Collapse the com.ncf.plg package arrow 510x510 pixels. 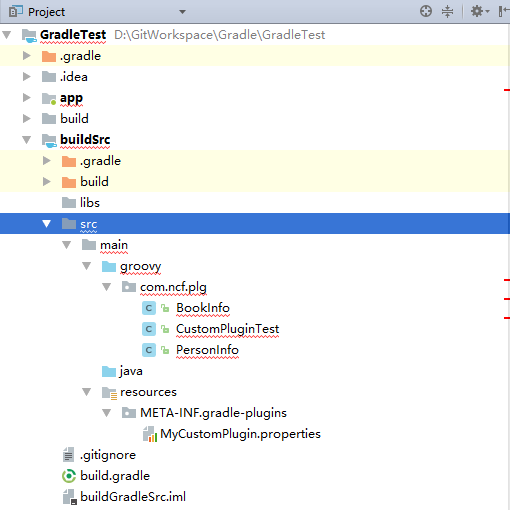coord(107,287)
